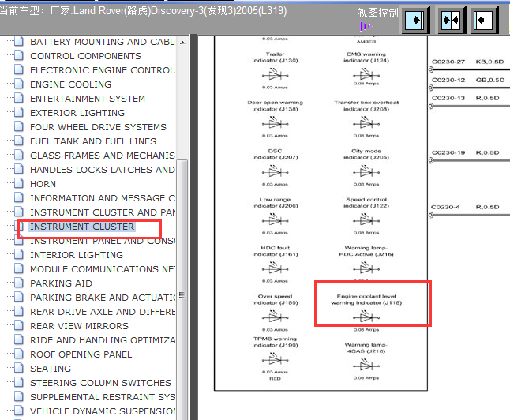Select SEATING entry
Image resolution: width=510 pixels, height=420 pixels.
51,369
